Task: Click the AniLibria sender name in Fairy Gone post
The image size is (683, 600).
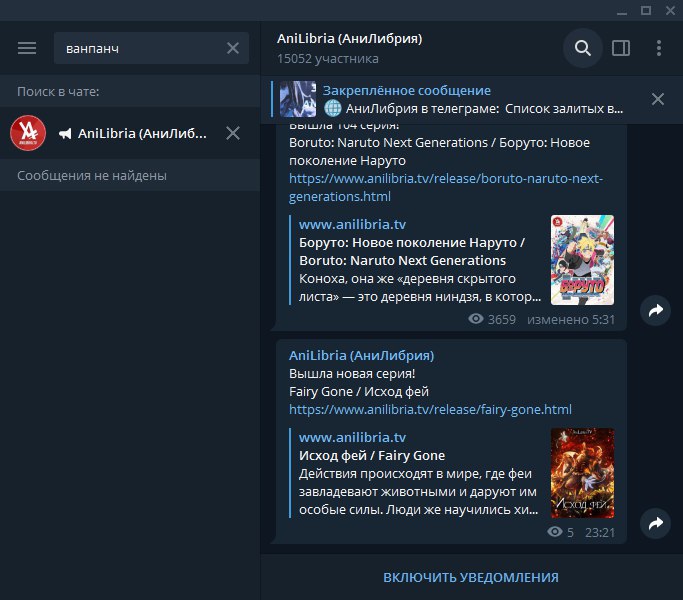Action: pos(362,356)
